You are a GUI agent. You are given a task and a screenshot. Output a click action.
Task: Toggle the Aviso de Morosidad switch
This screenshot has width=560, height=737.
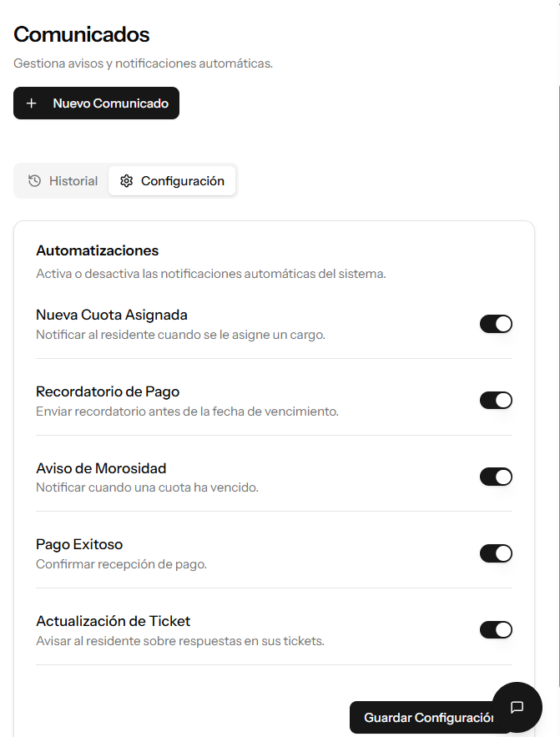click(497, 477)
